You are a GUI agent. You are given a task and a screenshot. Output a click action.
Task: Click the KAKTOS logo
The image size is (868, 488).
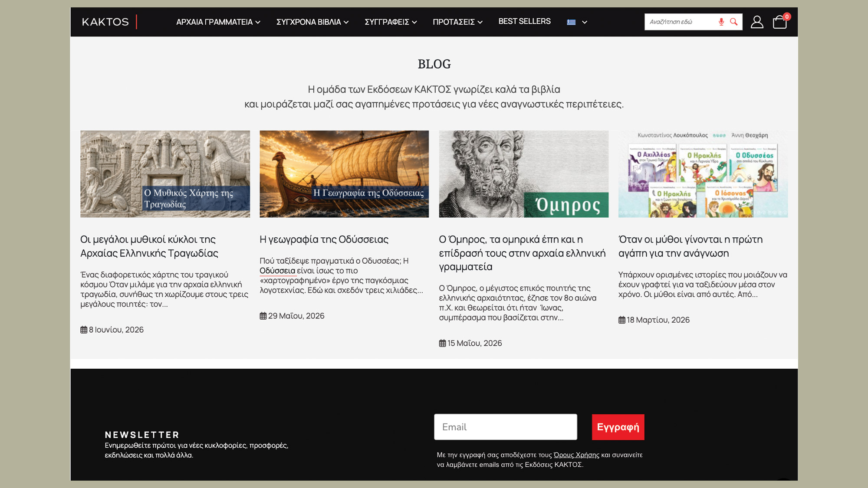[105, 22]
